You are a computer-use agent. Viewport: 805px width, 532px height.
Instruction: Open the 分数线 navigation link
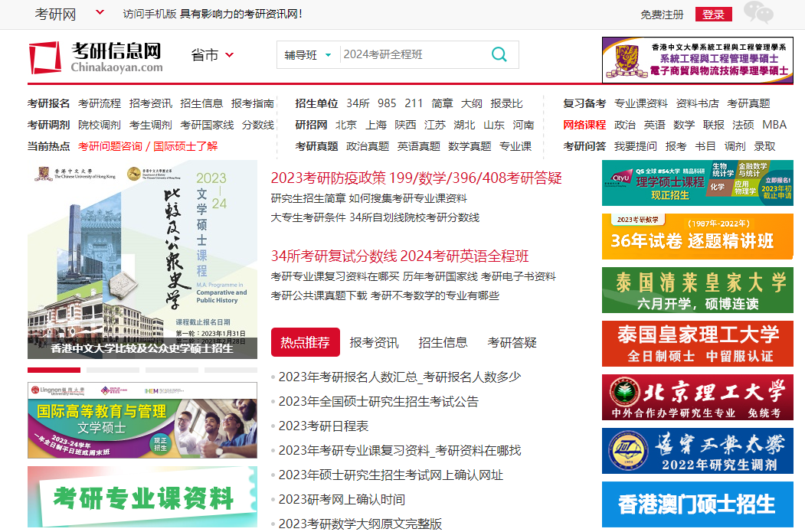[258, 125]
